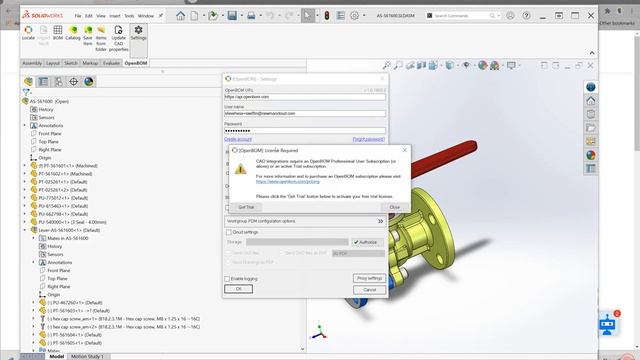Open the File menu
Image resolution: width=640 pixels, height=360 pixels.
click(78, 16)
